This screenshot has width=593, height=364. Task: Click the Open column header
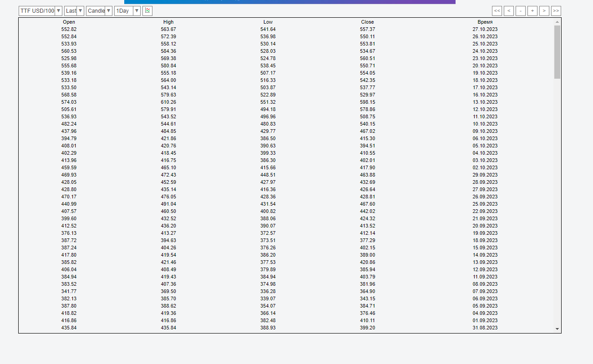(x=69, y=22)
